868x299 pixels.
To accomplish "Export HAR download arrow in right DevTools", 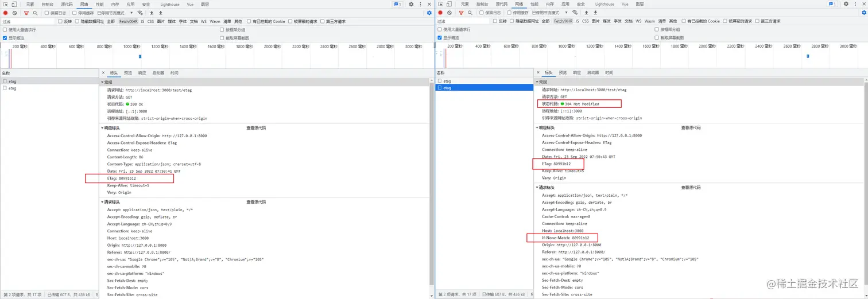I will 595,13.
